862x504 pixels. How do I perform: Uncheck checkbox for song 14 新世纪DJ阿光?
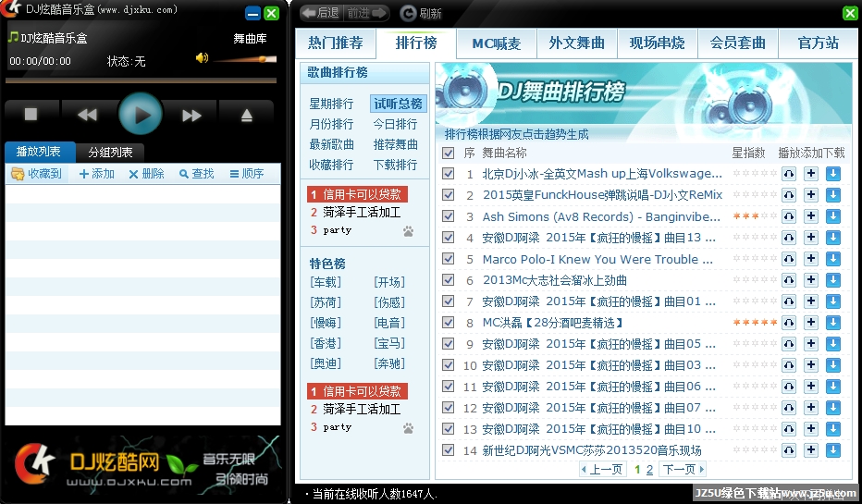[448, 450]
